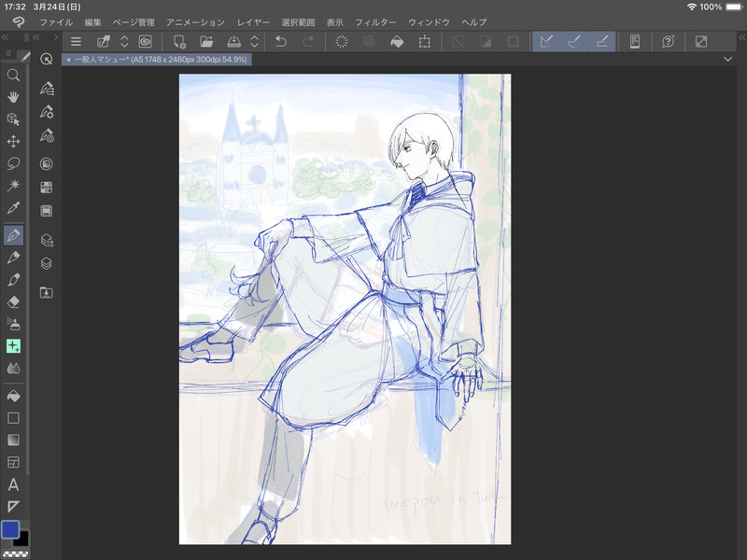
Task: Toggle Snap to Grid
Action: [x=602, y=41]
